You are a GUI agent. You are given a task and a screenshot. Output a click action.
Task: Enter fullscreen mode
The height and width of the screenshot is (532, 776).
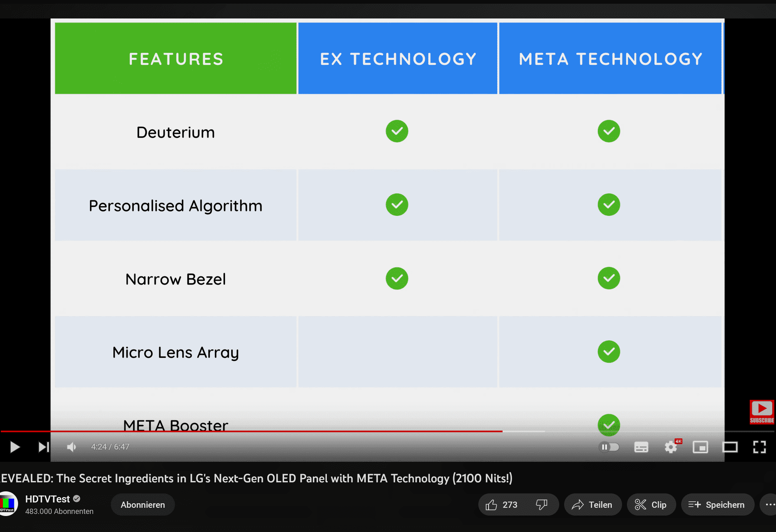tap(760, 447)
